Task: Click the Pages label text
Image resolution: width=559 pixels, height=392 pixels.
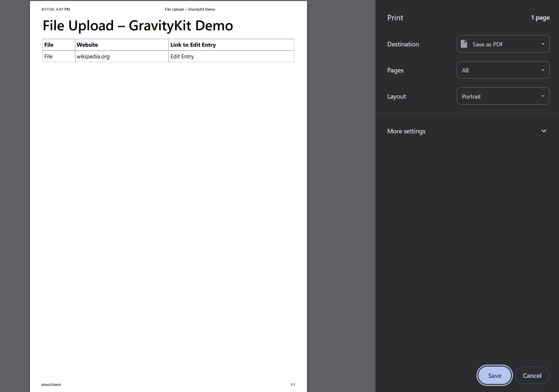Action: pyautogui.click(x=395, y=70)
